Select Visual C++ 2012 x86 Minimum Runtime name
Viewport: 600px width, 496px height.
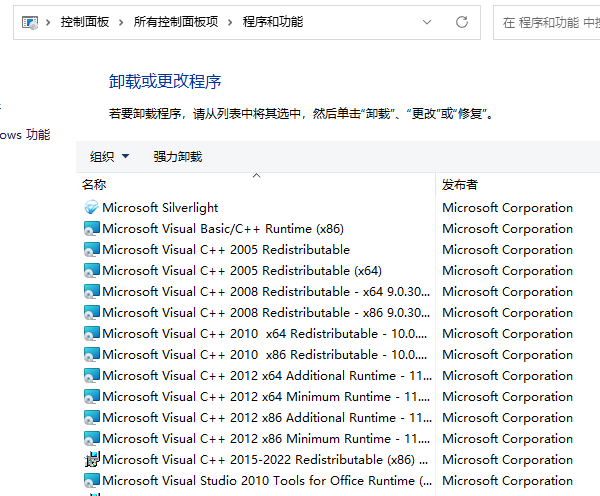click(x=266, y=439)
